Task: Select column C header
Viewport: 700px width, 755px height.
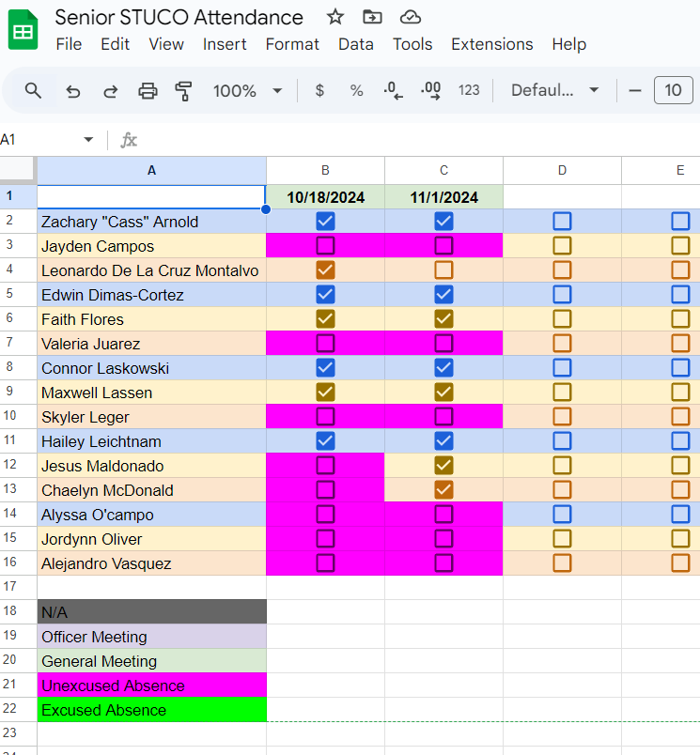Action: click(443, 171)
